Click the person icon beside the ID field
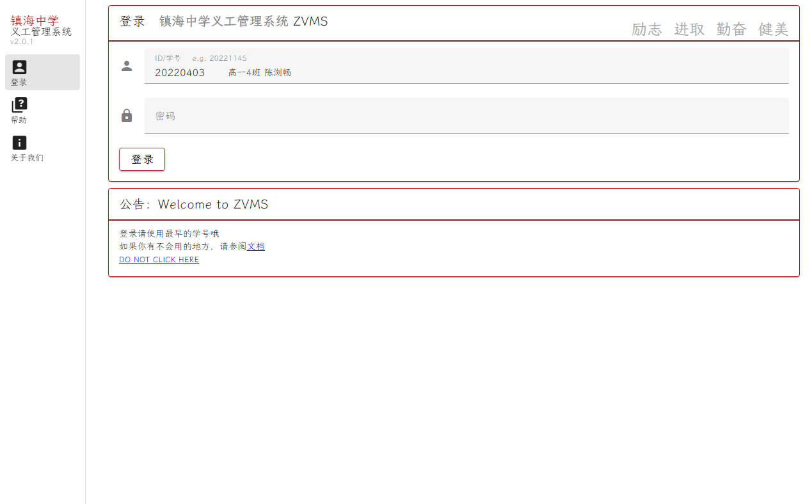The image size is (812, 504). pyautogui.click(x=127, y=66)
